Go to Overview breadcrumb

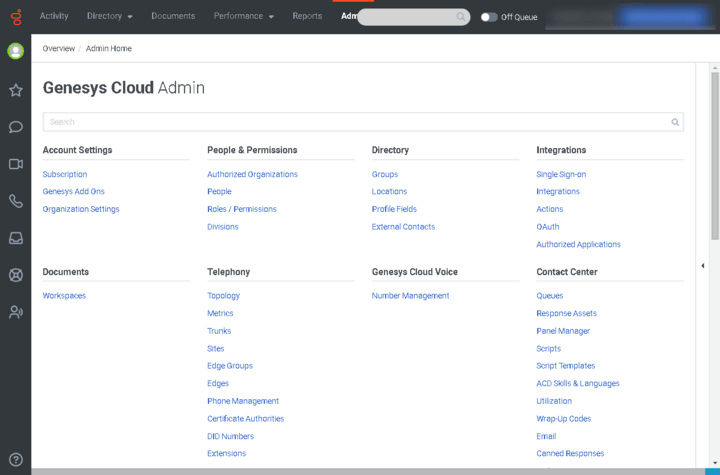tap(58, 49)
